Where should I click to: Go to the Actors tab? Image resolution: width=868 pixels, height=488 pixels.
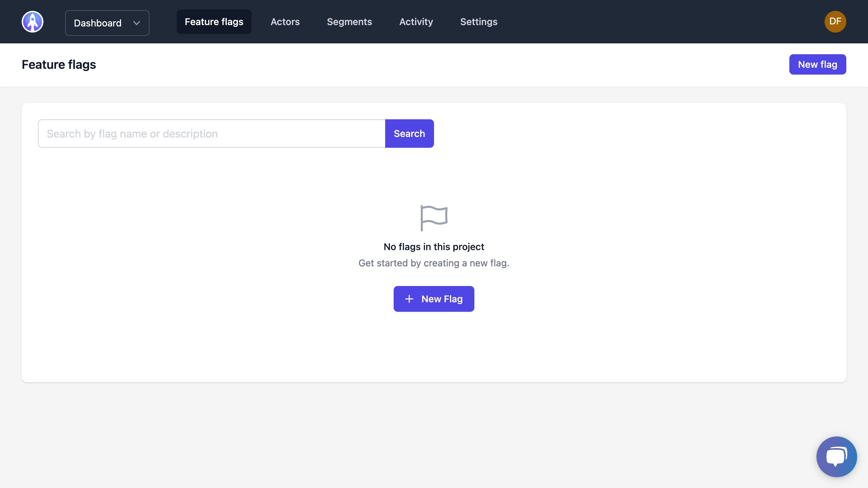285,22
